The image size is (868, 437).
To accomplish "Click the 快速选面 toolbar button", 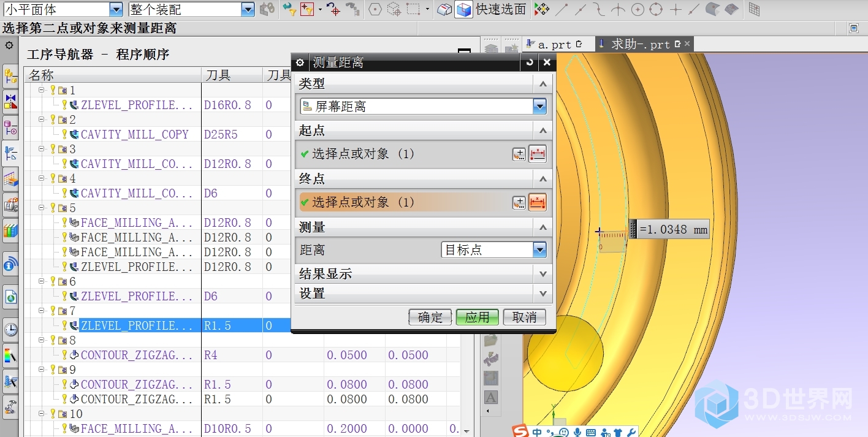I will pyautogui.click(x=501, y=9).
